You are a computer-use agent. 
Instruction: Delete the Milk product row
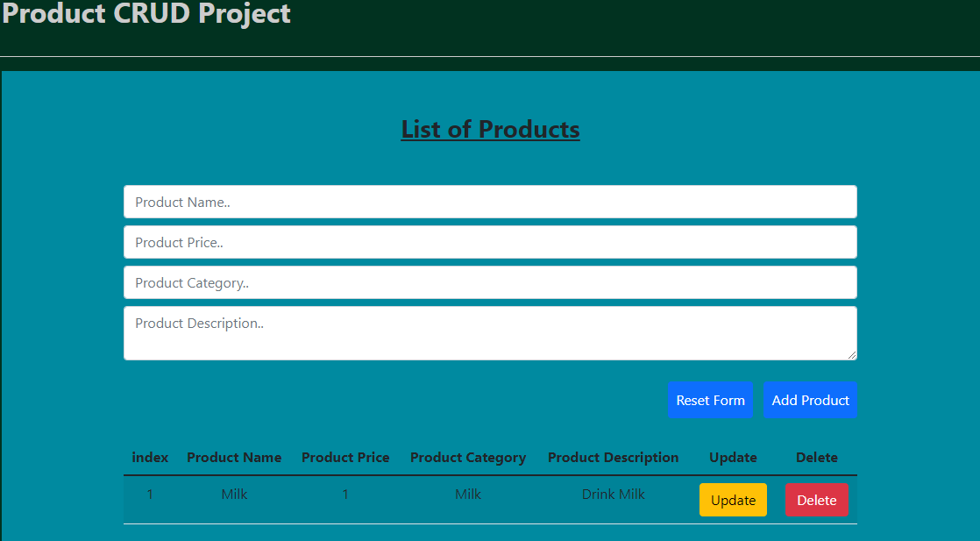click(x=816, y=500)
